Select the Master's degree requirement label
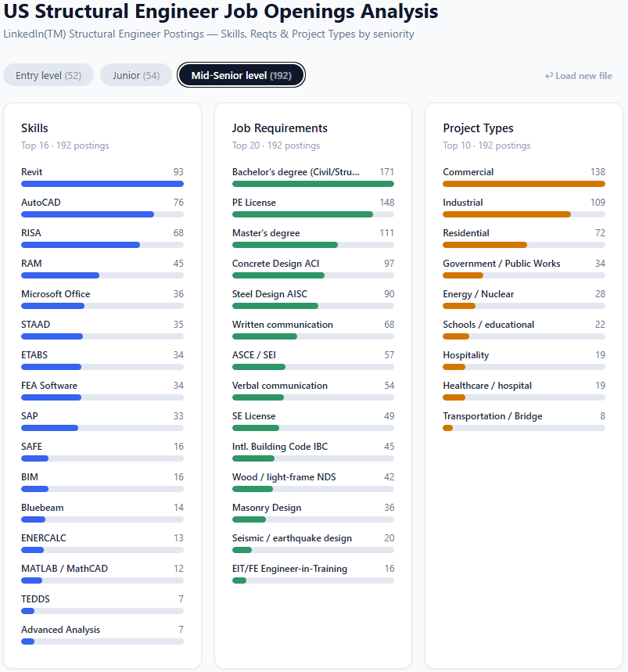Image resolution: width=628 pixels, height=672 pixels. click(266, 233)
